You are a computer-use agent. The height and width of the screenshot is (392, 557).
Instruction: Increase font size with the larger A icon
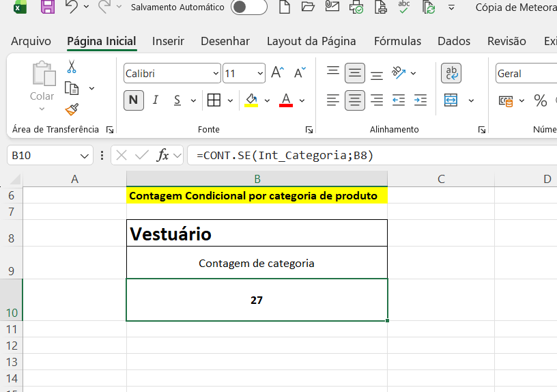click(277, 72)
